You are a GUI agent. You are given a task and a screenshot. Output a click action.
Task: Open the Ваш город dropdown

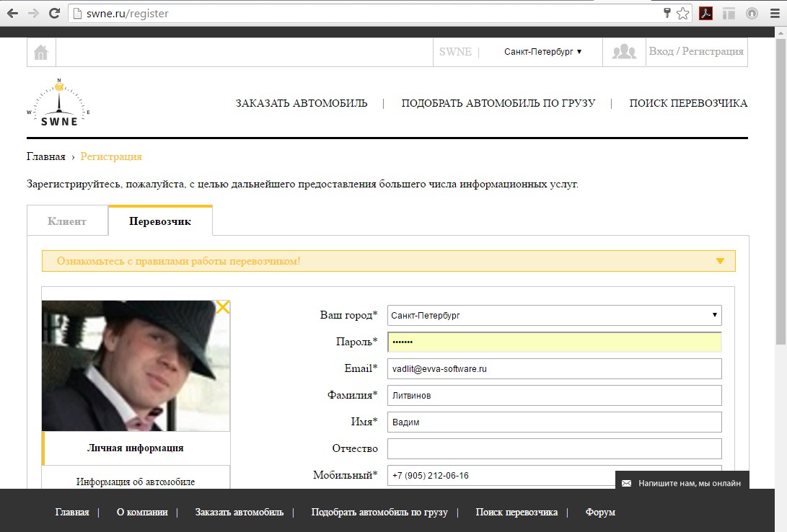[555, 316]
